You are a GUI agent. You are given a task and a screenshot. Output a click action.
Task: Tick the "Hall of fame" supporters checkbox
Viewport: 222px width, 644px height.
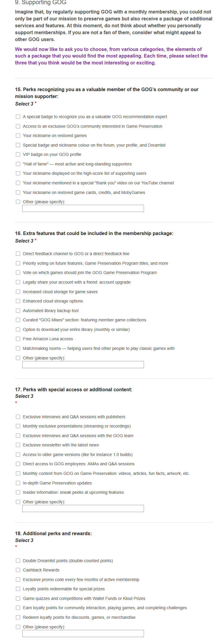(18, 164)
